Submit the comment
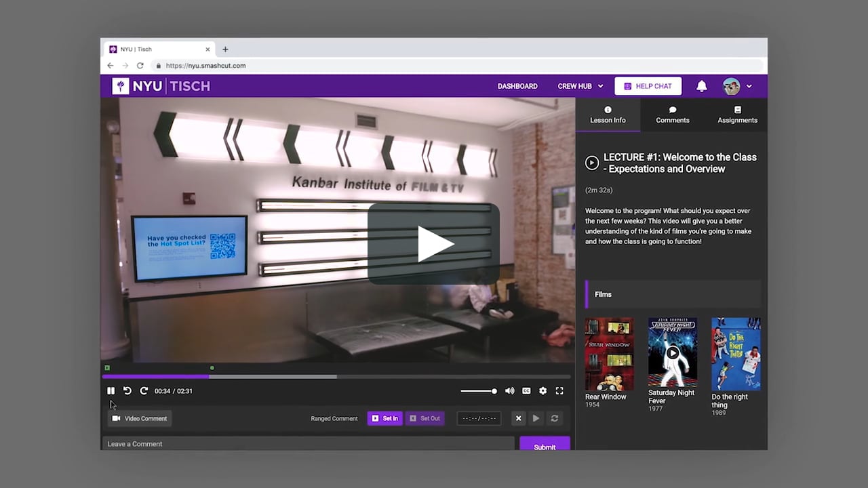Image resolution: width=868 pixels, height=488 pixels. tap(545, 444)
